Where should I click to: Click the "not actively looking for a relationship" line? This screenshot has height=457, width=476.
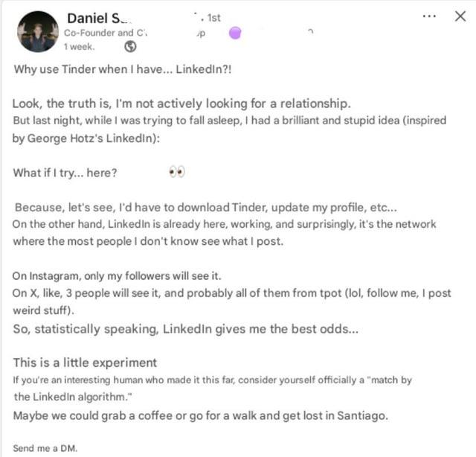(182, 103)
